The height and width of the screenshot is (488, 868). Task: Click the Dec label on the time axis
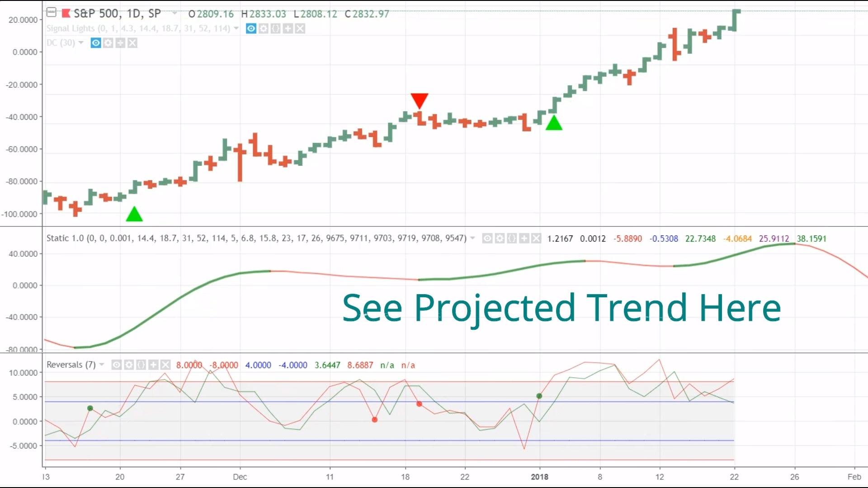pyautogui.click(x=240, y=477)
